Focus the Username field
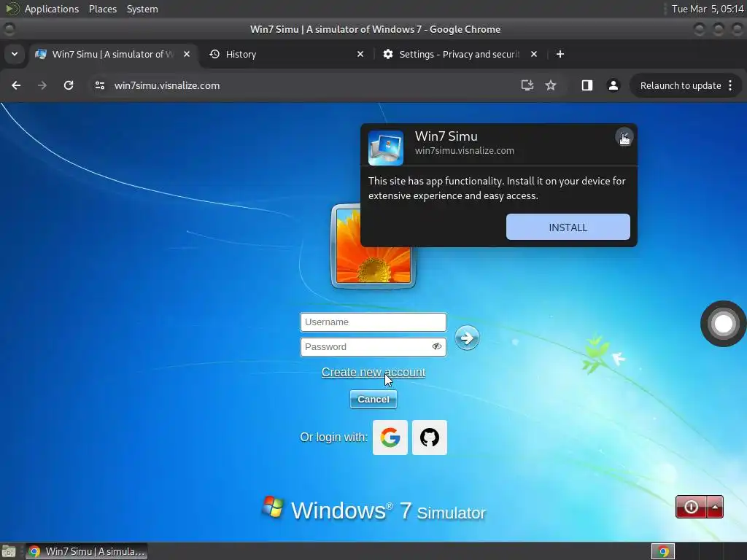747x560 pixels. pyautogui.click(x=373, y=322)
